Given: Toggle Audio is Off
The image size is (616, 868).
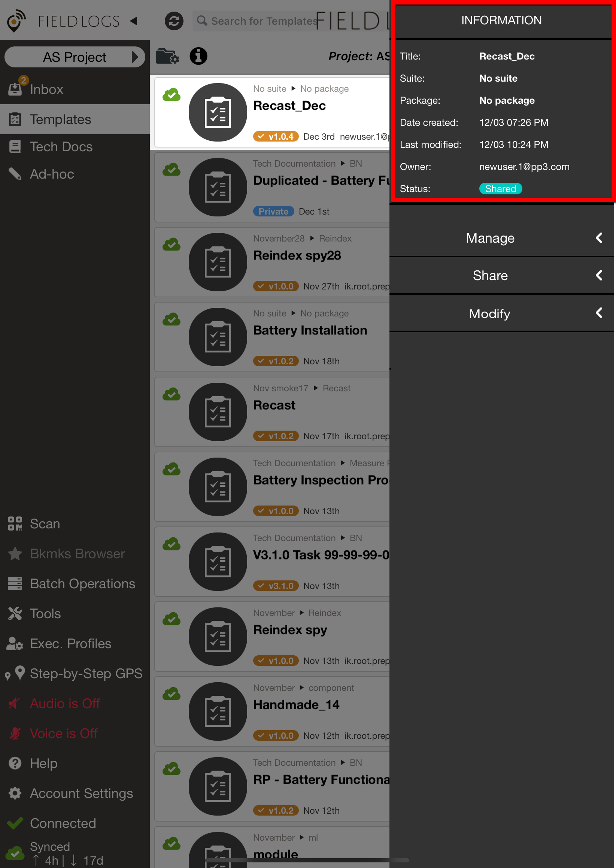Looking at the screenshot, I should pyautogui.click(x=65, y=704).
